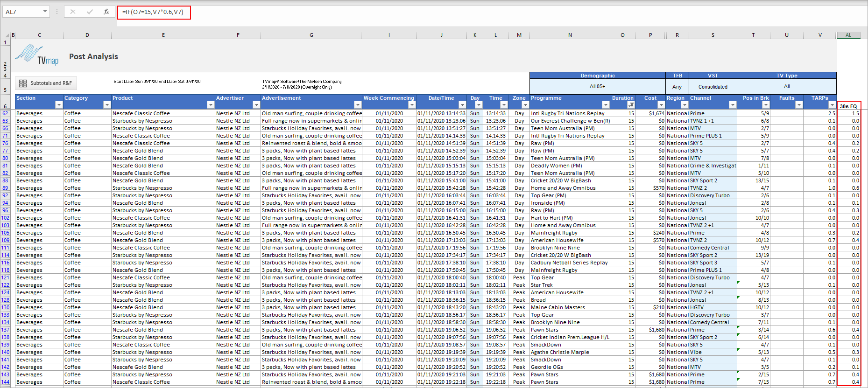Open the Name Box dropdown arrow
This screenshot has width=868, height=388.
(x=45, y=12)
